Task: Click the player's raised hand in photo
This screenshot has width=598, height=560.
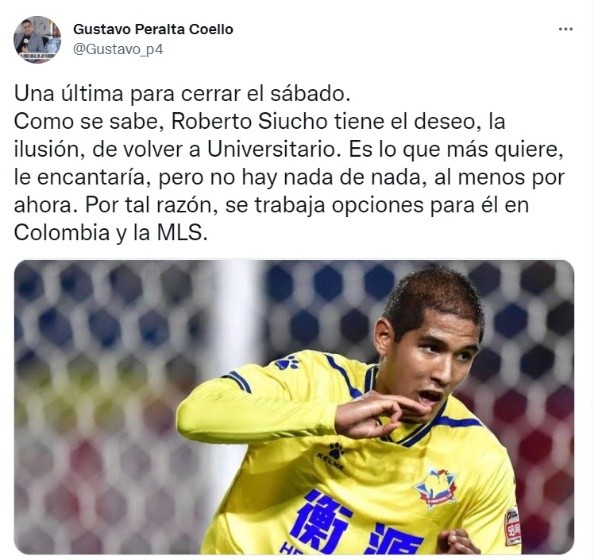Action: coord(374,414)
